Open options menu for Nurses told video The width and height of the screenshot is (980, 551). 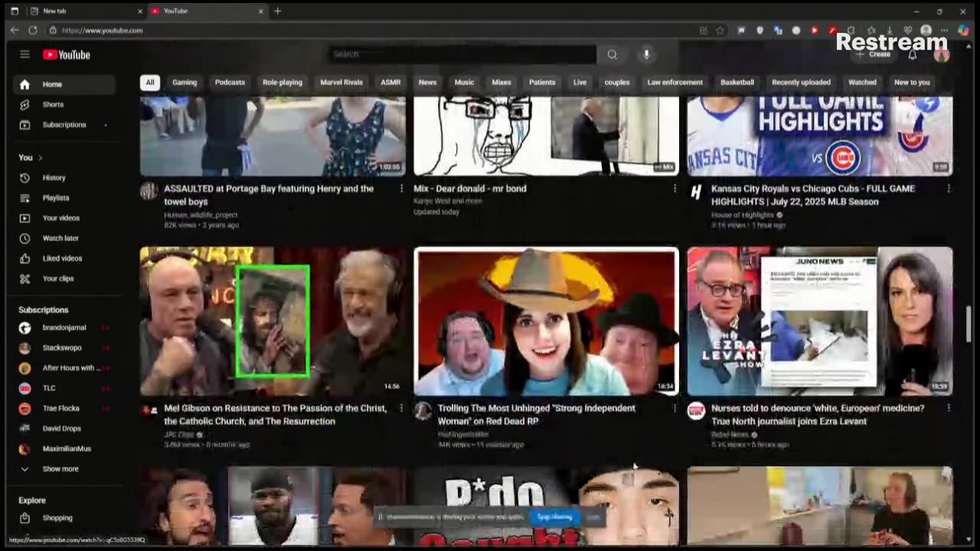coord(949,409)
